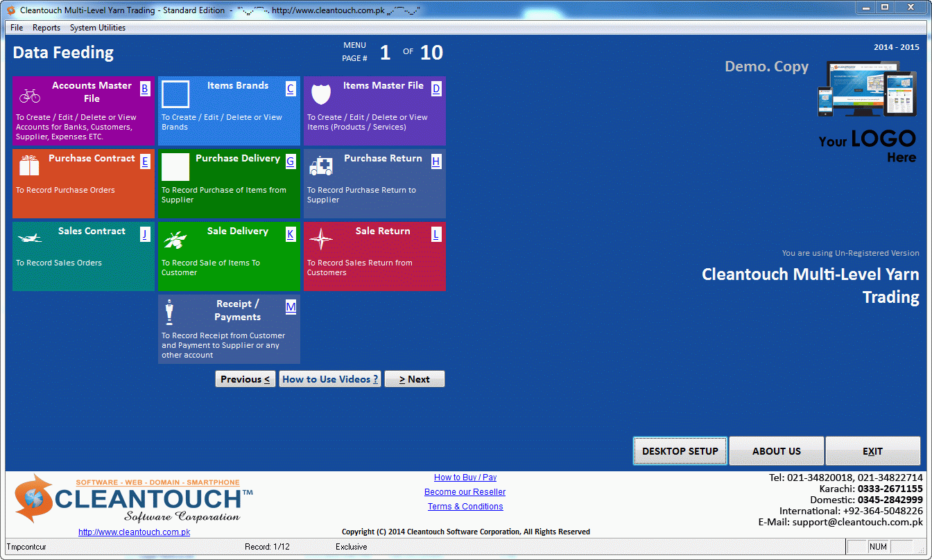Click the blue square icon on Items Brands
The width and height of the screenshot is (932, 560).
(x=175, y=94)
